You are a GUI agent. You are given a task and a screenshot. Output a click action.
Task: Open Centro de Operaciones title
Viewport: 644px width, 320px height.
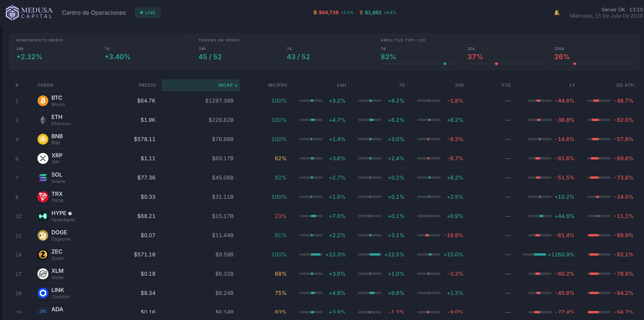click(x=94, y=13)
